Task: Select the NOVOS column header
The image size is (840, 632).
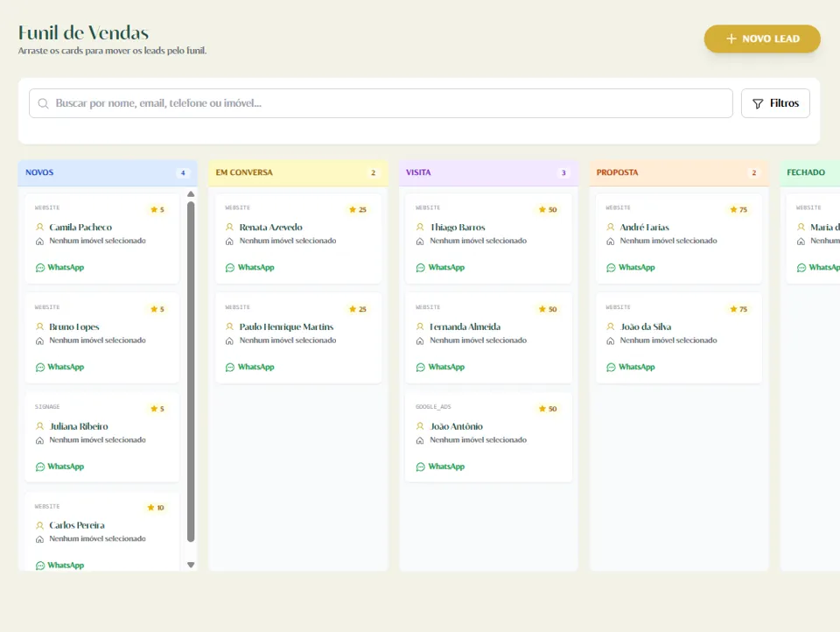Action: 108,172
